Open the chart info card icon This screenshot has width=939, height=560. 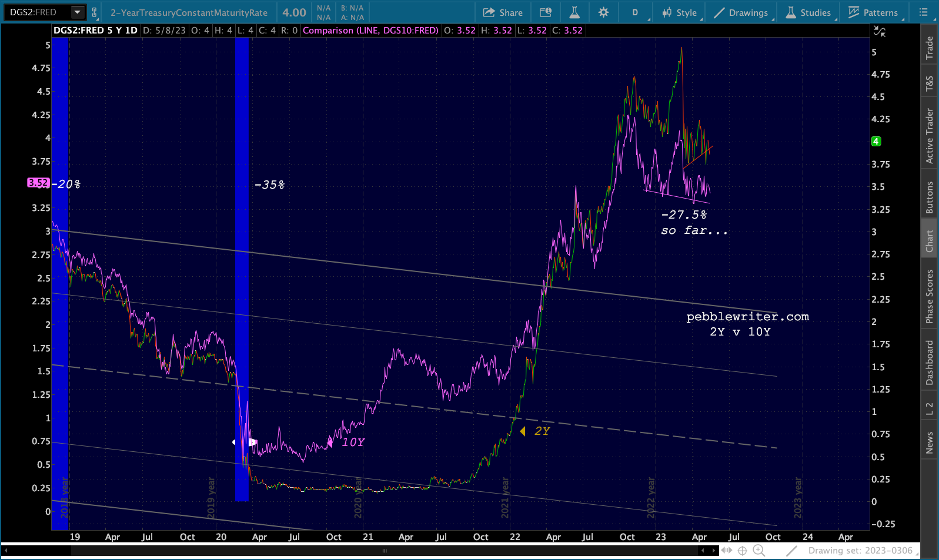click(546, 12)
